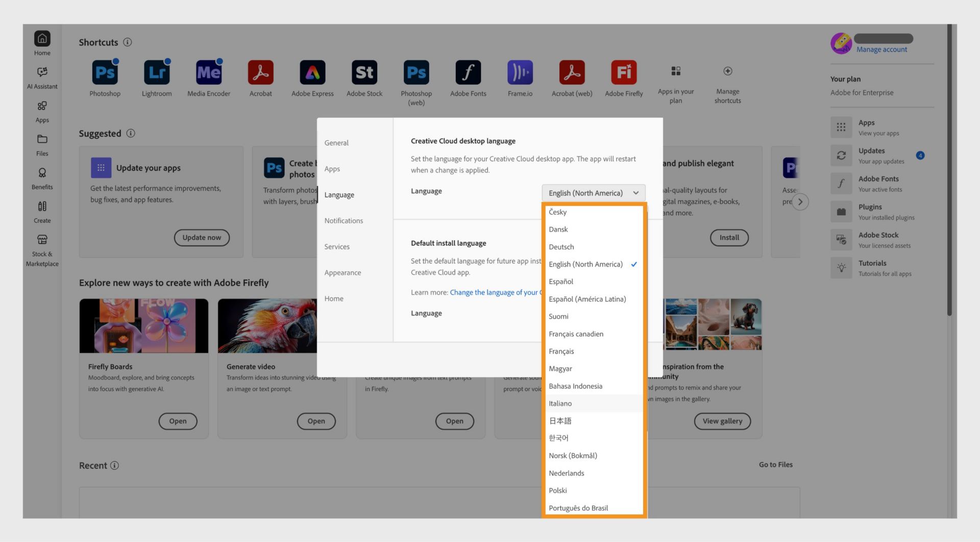Switch to Notifications preferences tab

344,221
